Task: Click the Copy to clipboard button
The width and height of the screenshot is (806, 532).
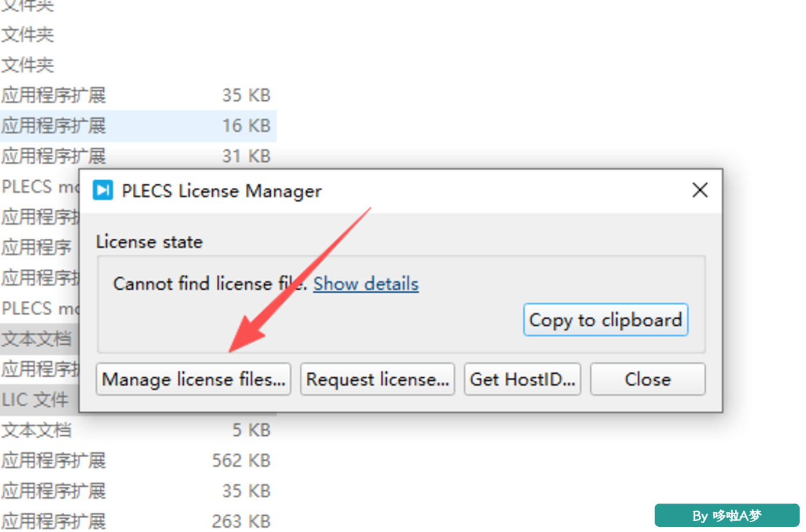Action: [605, 320]
